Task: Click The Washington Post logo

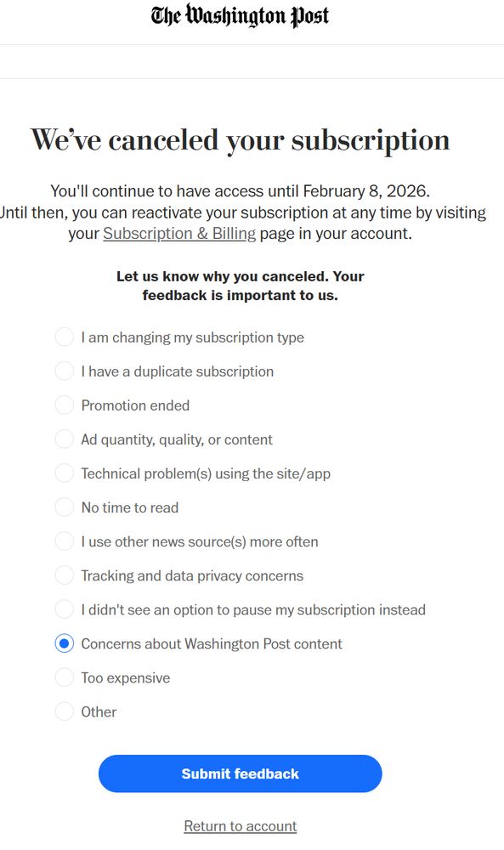Action: pyautogui.click(x=240, y=16)
